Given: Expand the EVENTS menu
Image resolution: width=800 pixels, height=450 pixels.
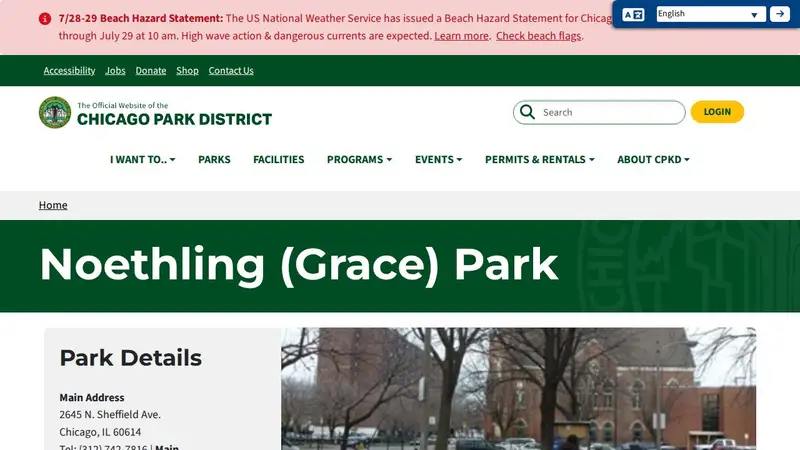Looking at the screenshot, I should point(439,159).
